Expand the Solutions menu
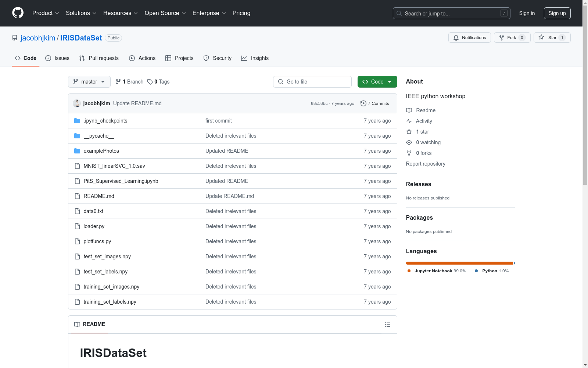Viewport: 588px width, 368px height. 81,13
